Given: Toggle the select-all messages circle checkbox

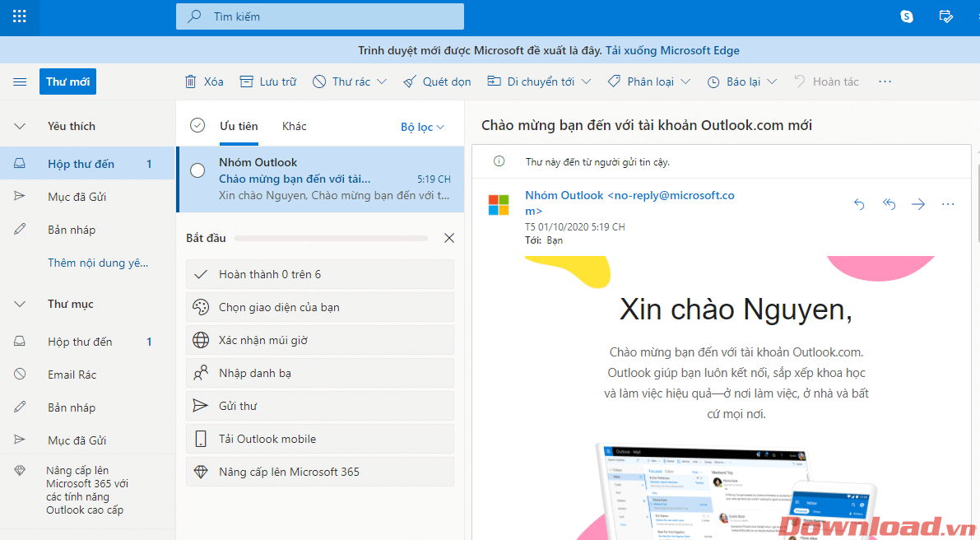Looking at the screenshot, I should (x=197, y=126).
